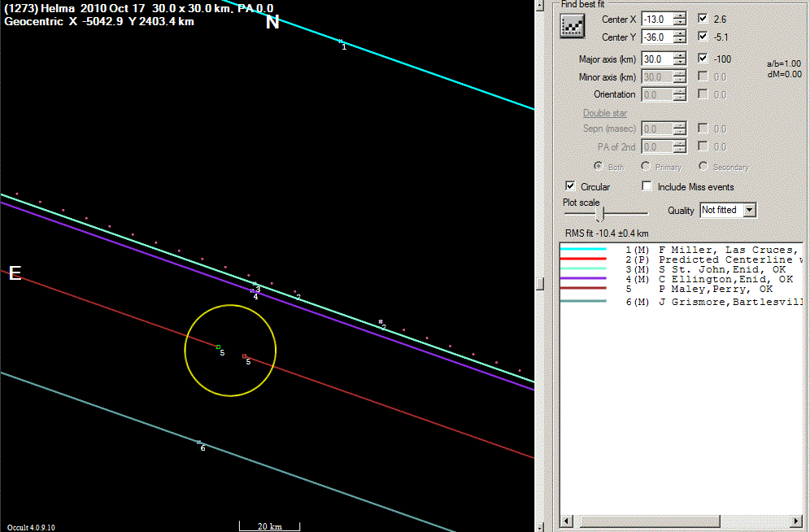Viewport: 810px width, 532px height.
Task: Enable Include Miss events checkbox
Action: [647, 186]
